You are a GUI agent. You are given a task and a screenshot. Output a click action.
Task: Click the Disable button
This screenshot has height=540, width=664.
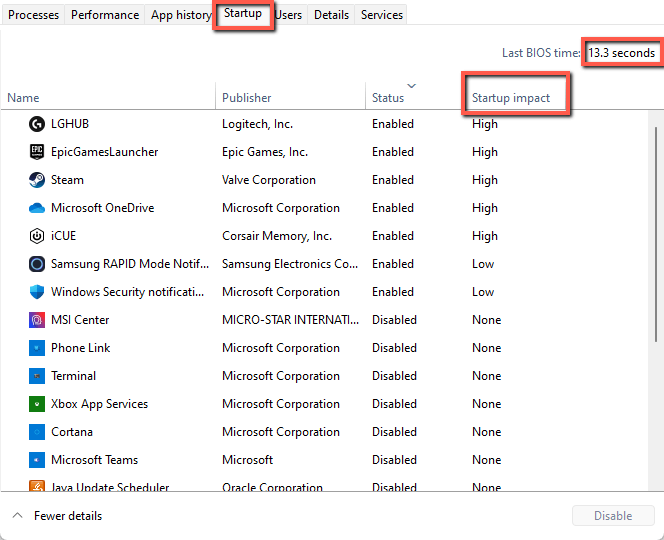click(x=613, y=515)
